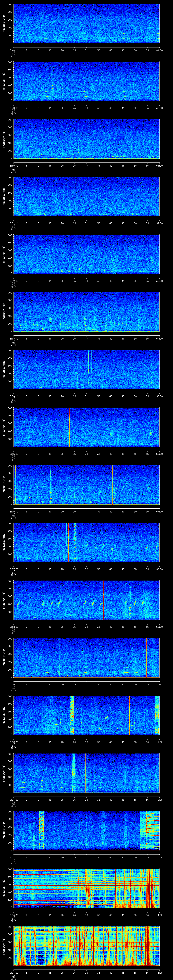Image resolution: width=173 pixels, height=980 pixels.
Task: Choose the spectrogram panel starting at 8:57:00
Action: 87,542
